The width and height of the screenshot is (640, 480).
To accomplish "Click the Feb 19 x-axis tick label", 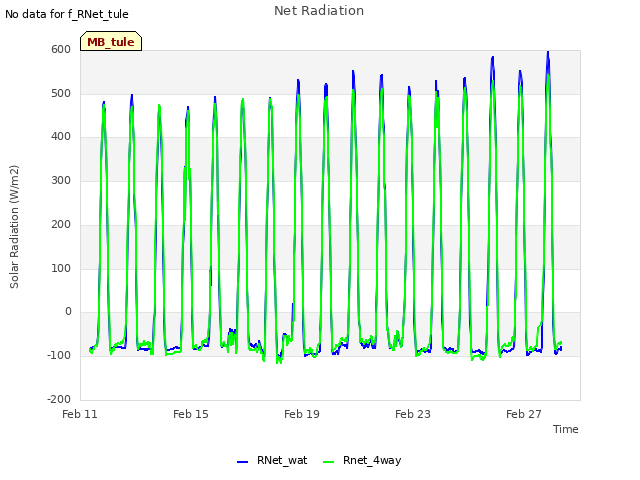I will (x=302, y=414).
